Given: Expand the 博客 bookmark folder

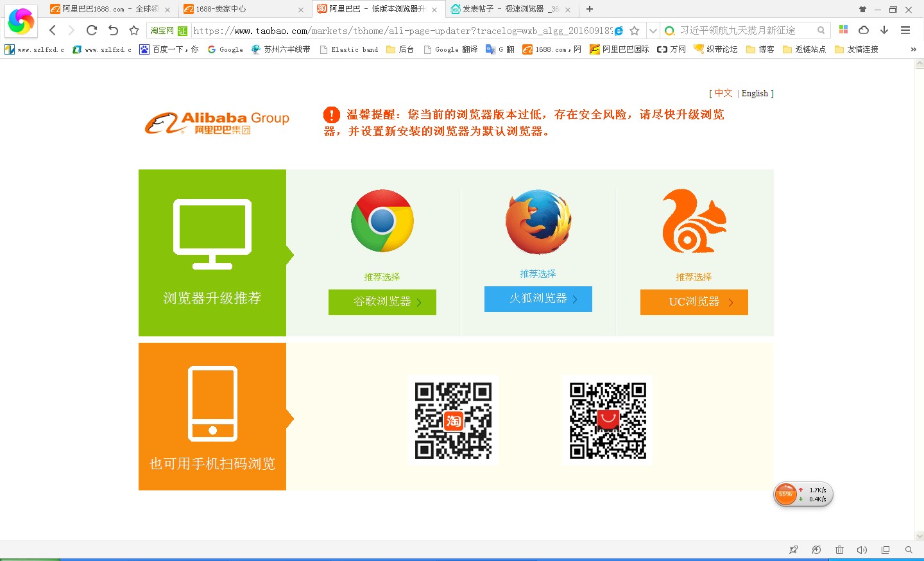Looking at the screenshot, I should [x=760, y=49].
